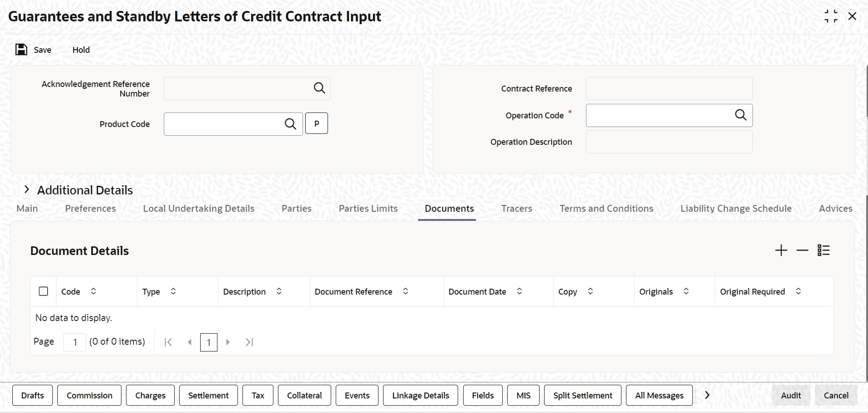Open Product Code search lookup
868x413 pixels.
pos(290,124)
